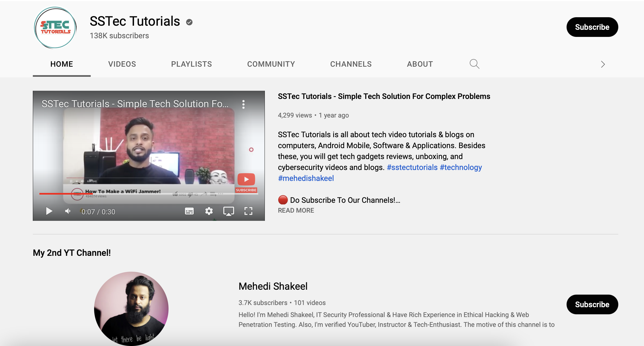Screen dimensions: 644x346
Task: Go to the COMMUNITY tab
Action: point(271,64)
